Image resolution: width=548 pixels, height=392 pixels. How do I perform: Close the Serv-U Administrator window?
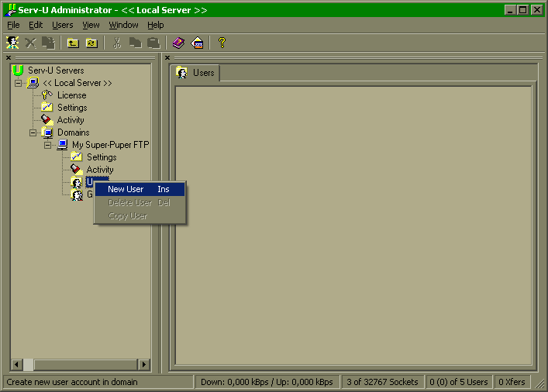click(536, 10)
